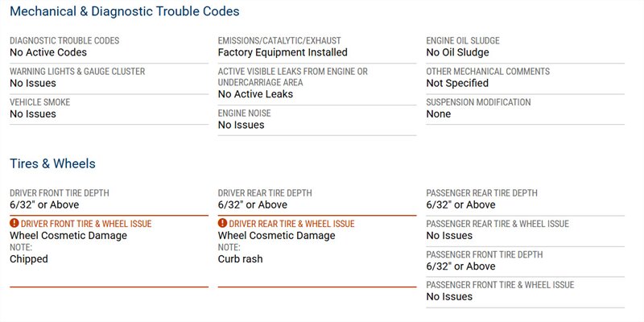Click the Vehicle Smoke label
Image resolution: width=644 pixels, height=322 pixels.
coord(39,102)
